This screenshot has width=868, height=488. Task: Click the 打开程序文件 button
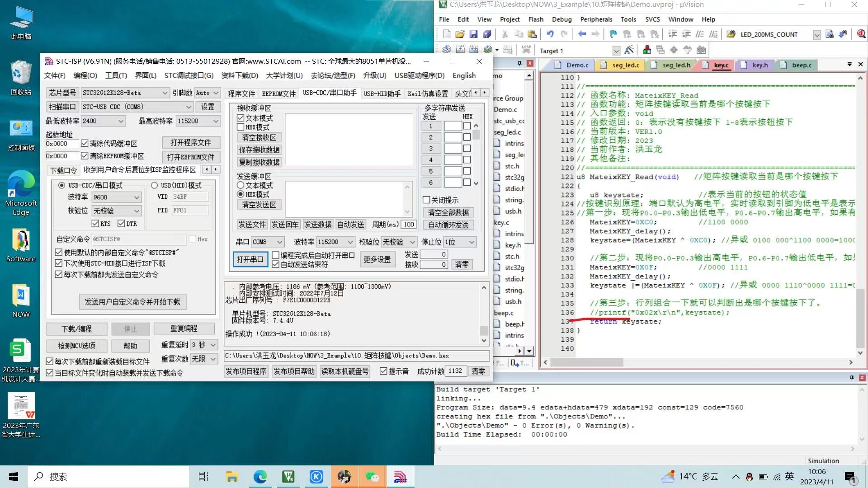(x=191, y=142)
